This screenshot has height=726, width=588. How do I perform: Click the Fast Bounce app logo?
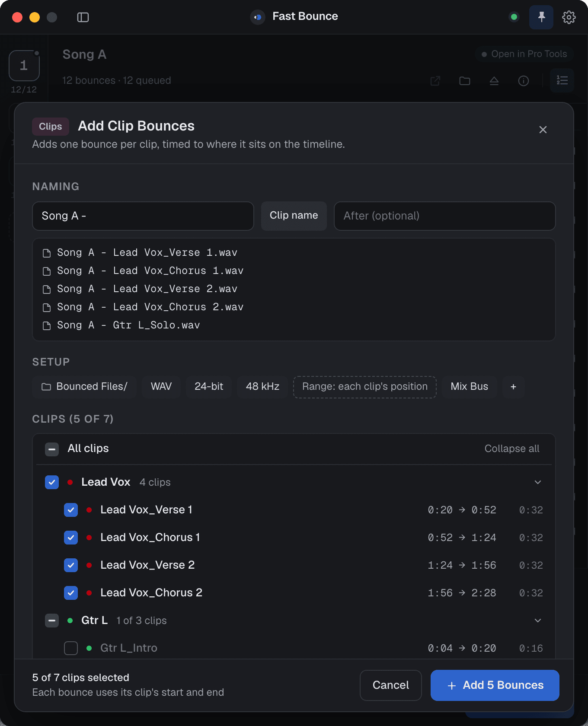(258, 17)
